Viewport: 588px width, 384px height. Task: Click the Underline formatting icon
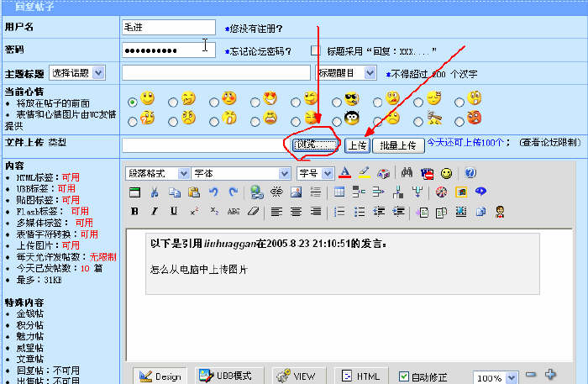174,212
